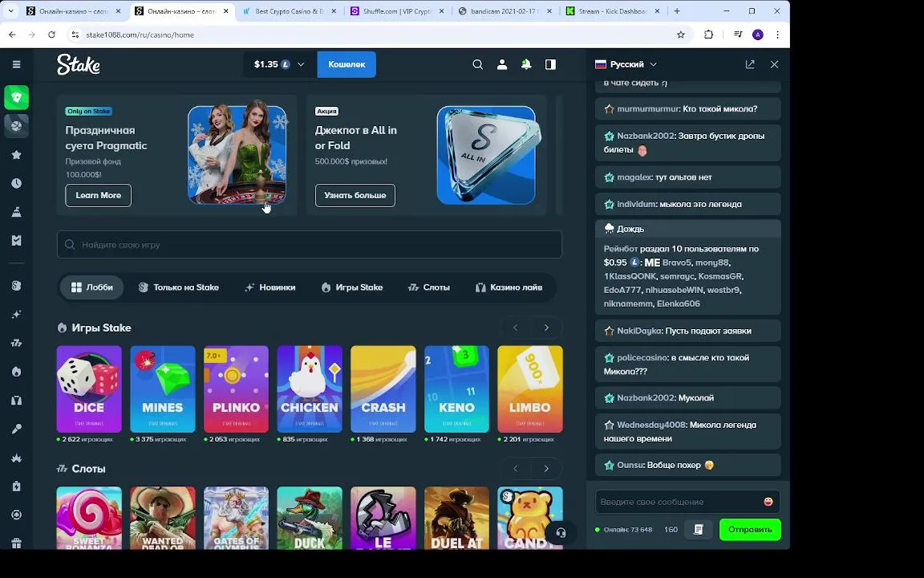Select the Казино лайв tab
The width and height of the screenshot is (924, 578).
[509, 287]
